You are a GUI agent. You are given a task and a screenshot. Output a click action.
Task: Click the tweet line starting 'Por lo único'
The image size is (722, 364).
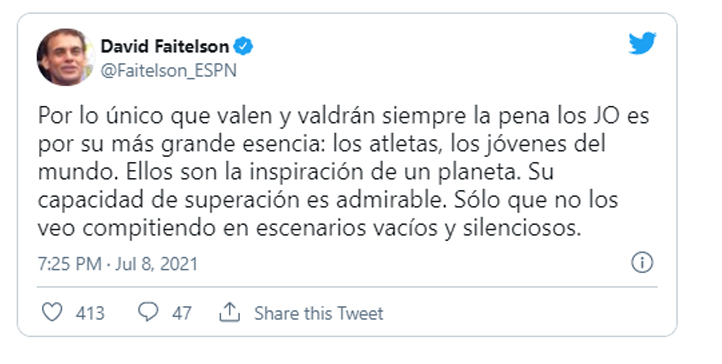[x=344, y=116]
